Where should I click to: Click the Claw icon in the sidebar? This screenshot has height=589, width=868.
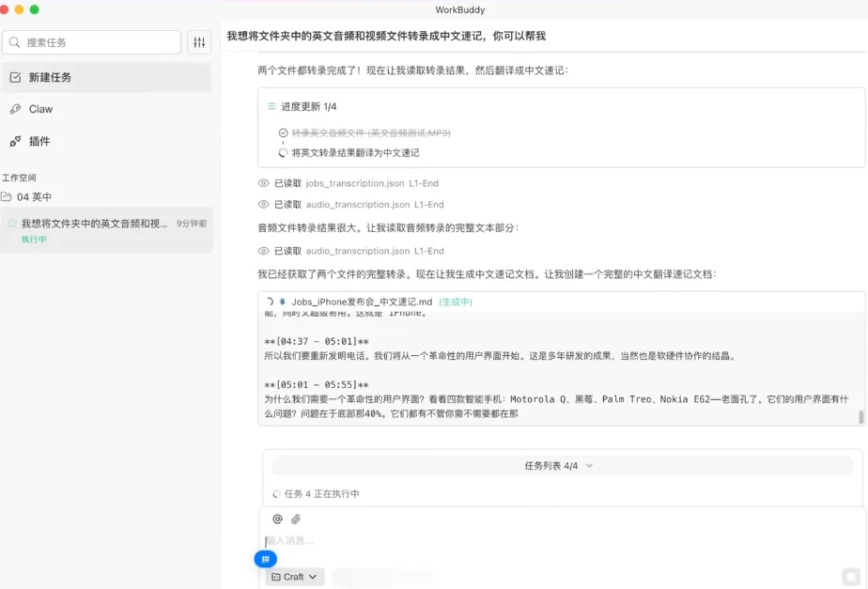pyautogui.click(x=15, y=109)
